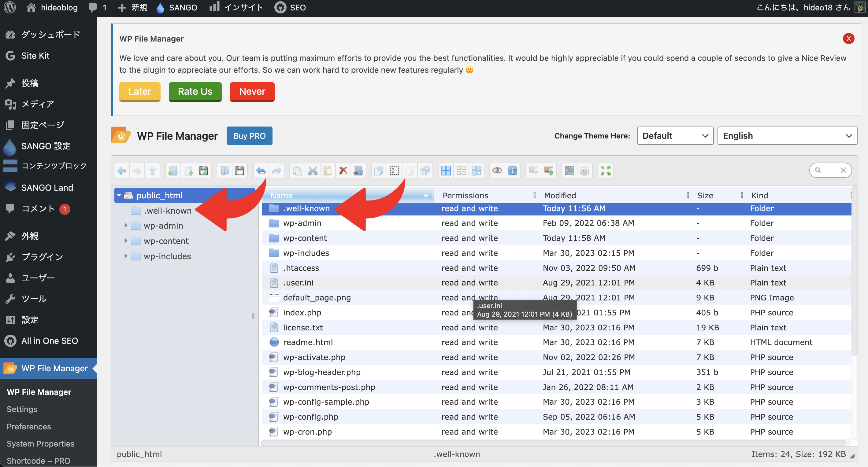Image resolution: width=868 pixels, height=467 pixels.
Task: Expand wp-includes in folder tree
Action: tap(126, 256)
